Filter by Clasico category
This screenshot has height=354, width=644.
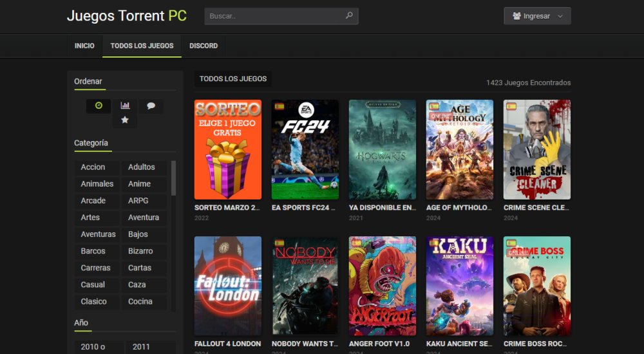[x=97, y=302]
